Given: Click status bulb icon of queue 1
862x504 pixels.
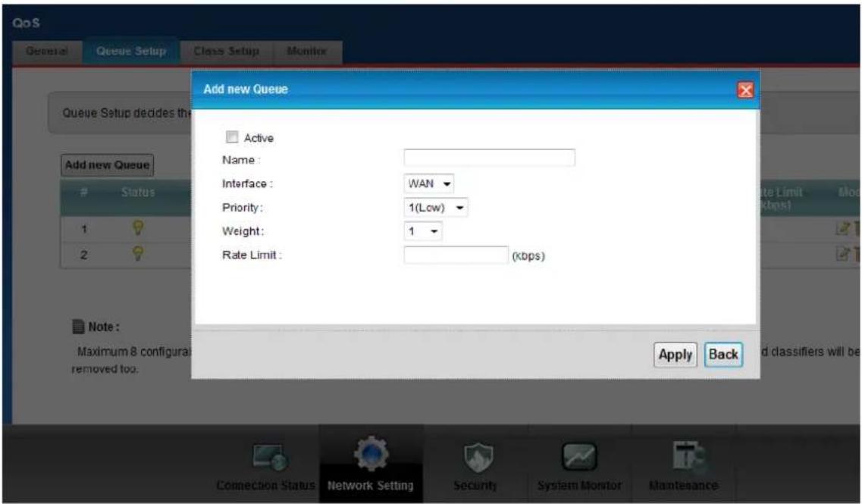Looking at the screenshot, I should click(x=138, y=227).
